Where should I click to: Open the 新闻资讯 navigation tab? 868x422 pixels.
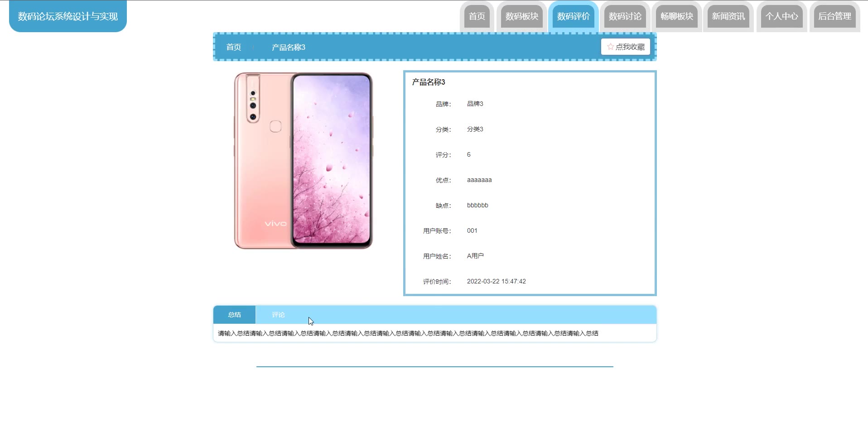coord(728,16)
